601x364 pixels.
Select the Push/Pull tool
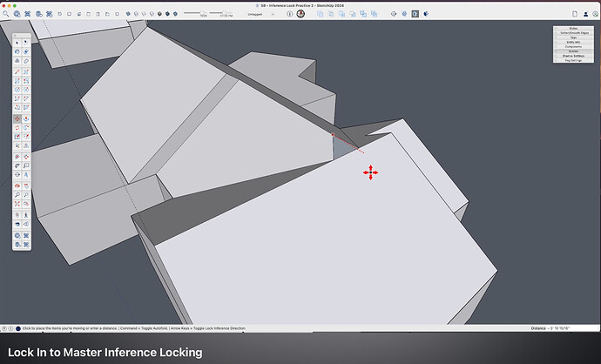click(x=26, y=118)
